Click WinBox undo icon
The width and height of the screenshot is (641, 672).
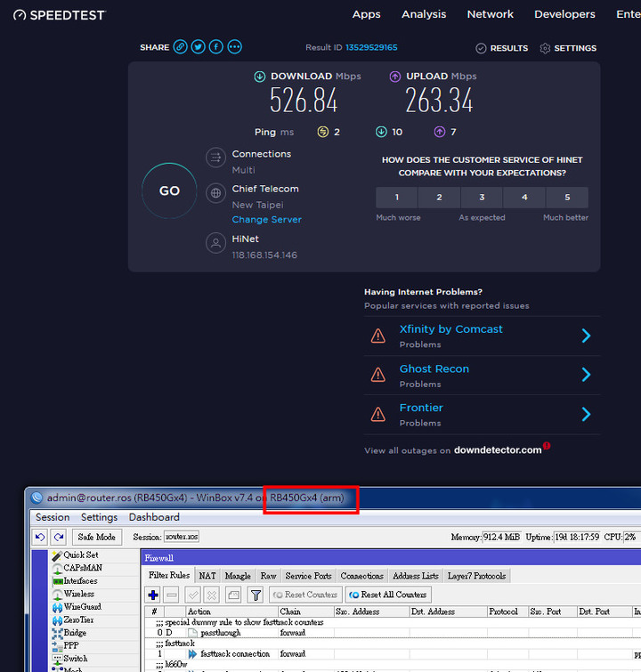tap(40, 537)
